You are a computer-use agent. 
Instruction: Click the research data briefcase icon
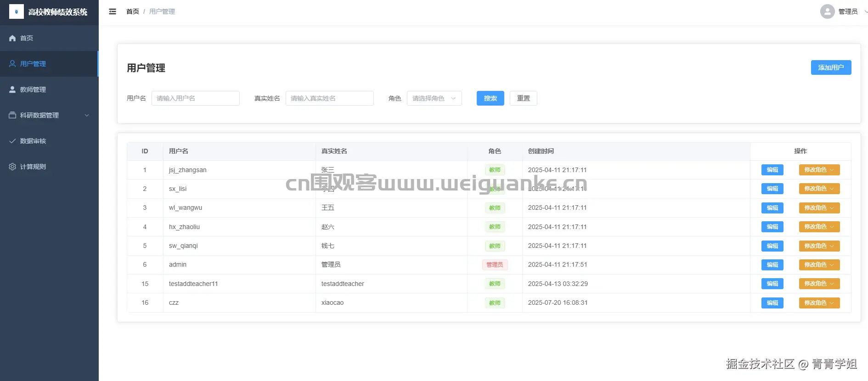(x=12, y=115)
